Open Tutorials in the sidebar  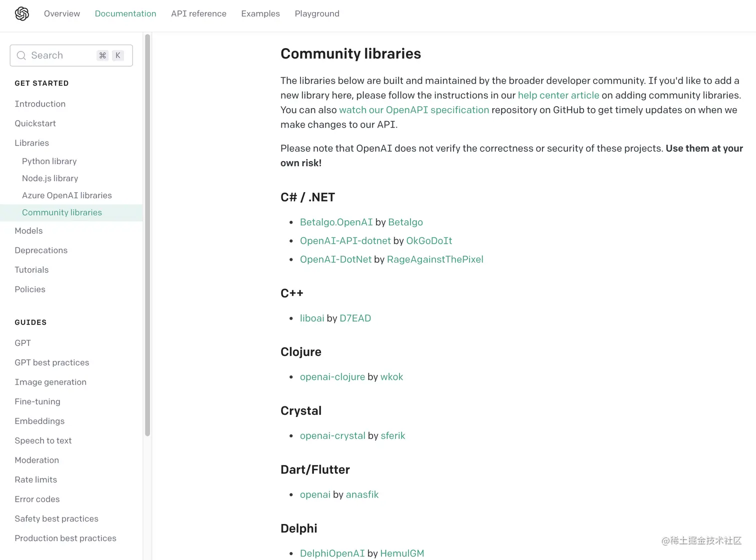click(31, 270)
